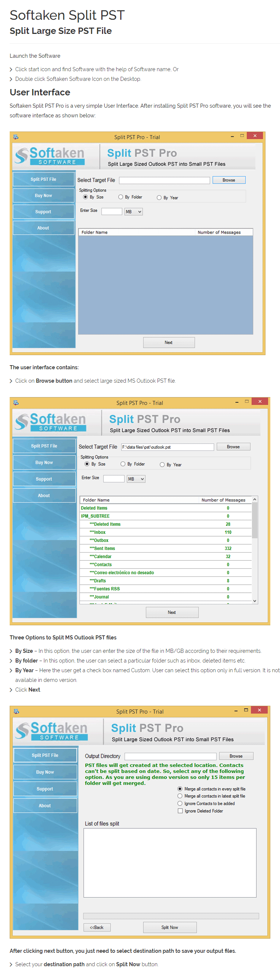Click Folder Name header in first screenshot
The height and width of the screenshot is (980, 280).
point(137,233)
